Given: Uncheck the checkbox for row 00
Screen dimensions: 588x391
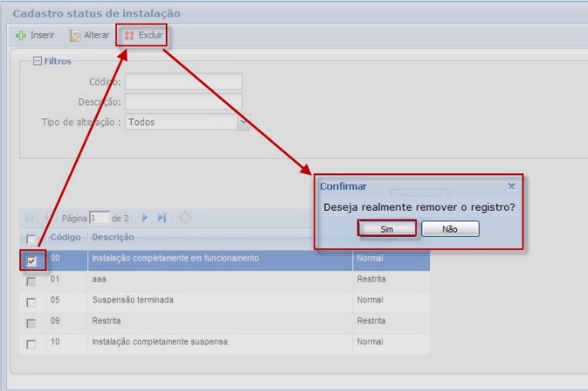Looking at the screenshot, I should tap(31, 261).
